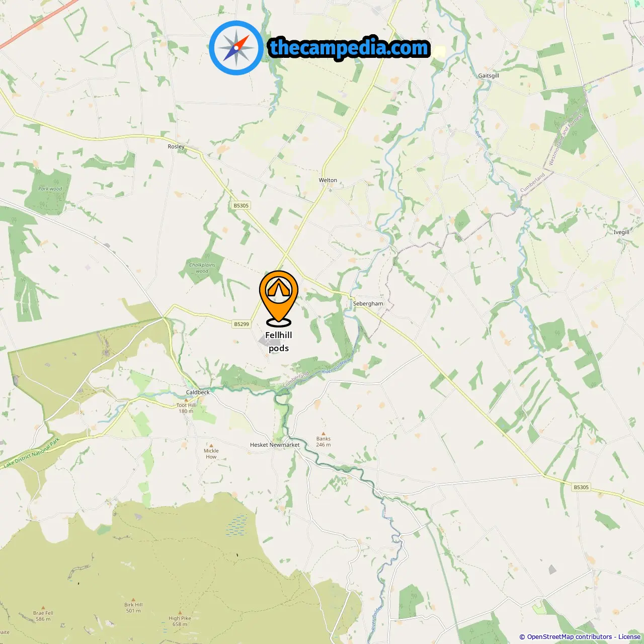Click the orange Fellhill pods tent marker
Image resolution: width=644 pixels, height=644 pixels.
[279, 298]
